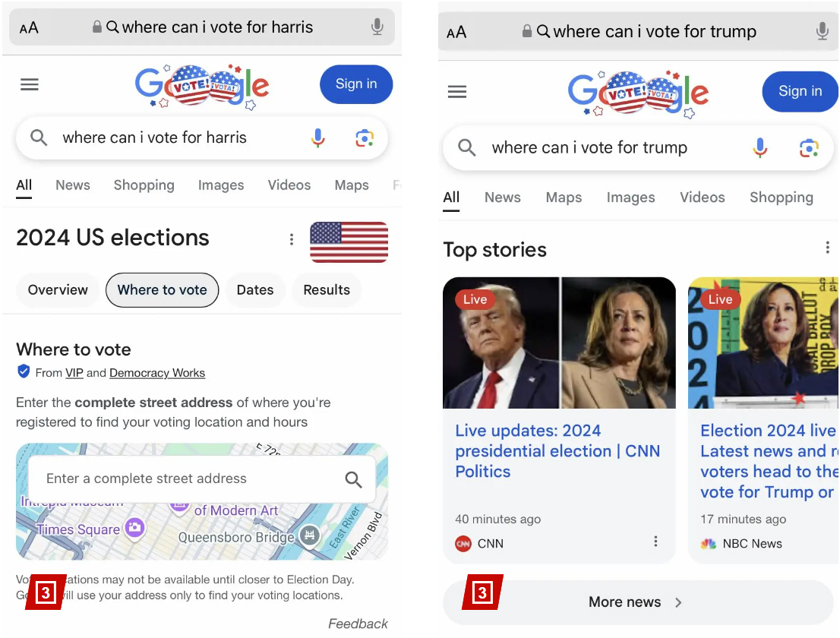This screenshot has width=840, height=638.
Task: Open three-dot options beside 2024 US elections
Action: pos(291,240)
